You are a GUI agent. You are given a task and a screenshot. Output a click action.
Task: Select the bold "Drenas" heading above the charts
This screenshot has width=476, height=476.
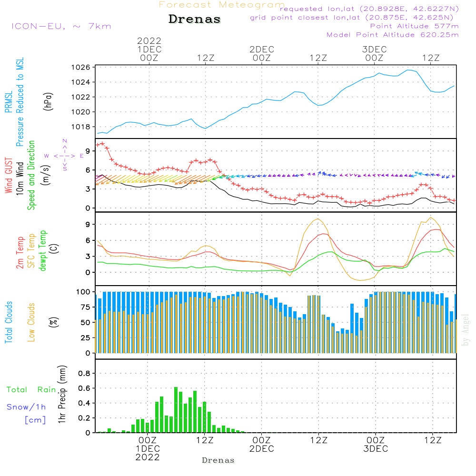[194, 19]
